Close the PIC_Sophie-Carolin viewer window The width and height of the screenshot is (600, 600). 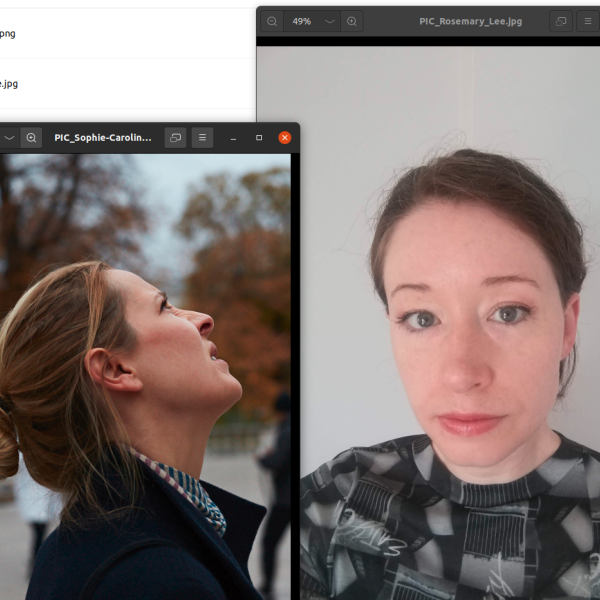coord(285,138)
